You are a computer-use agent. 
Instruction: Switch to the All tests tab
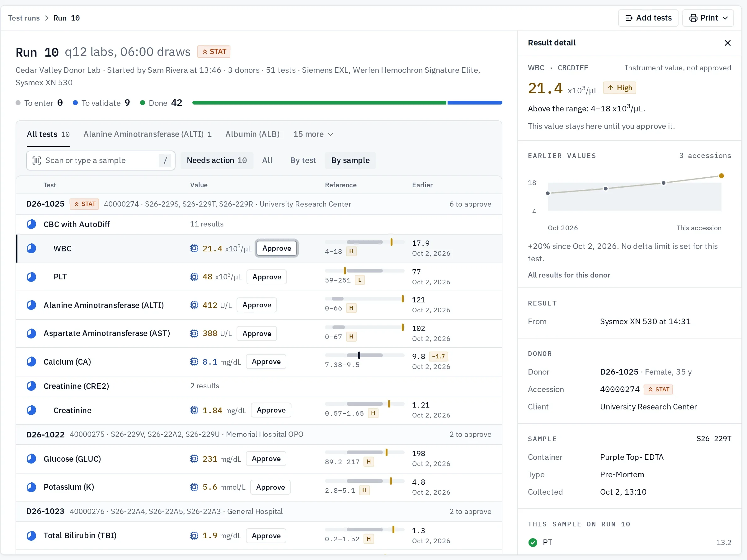coord(48,134)
